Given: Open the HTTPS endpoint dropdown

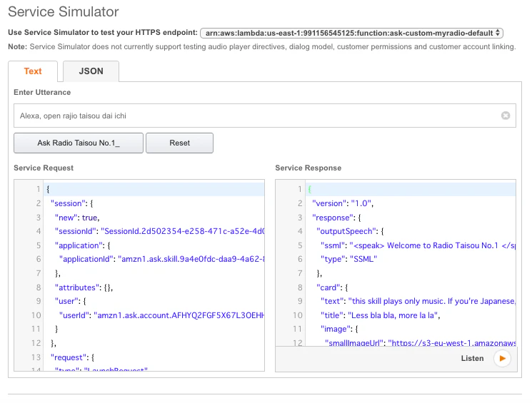Looking at the screenshot, I should click(x=351, y=33).
